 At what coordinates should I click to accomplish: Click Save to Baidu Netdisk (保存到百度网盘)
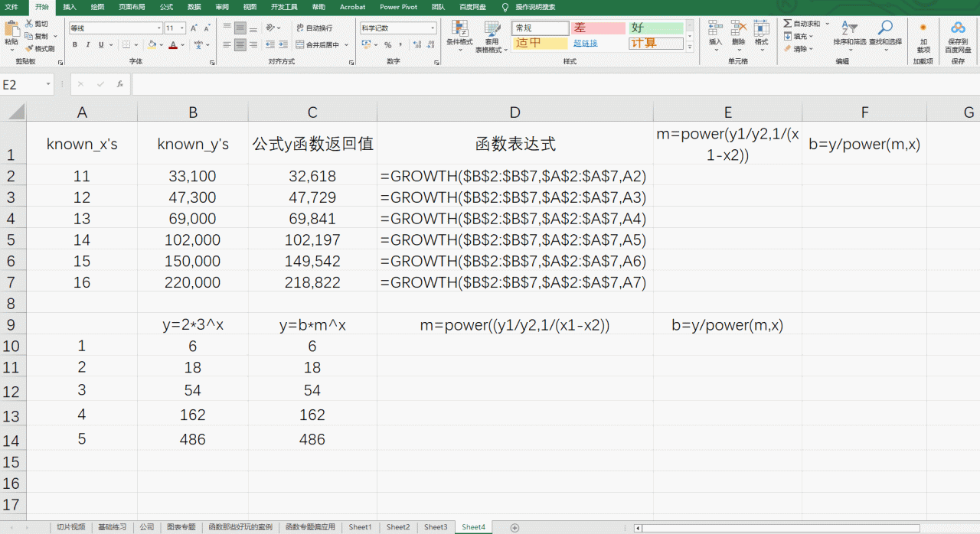[x=958, y=36]
